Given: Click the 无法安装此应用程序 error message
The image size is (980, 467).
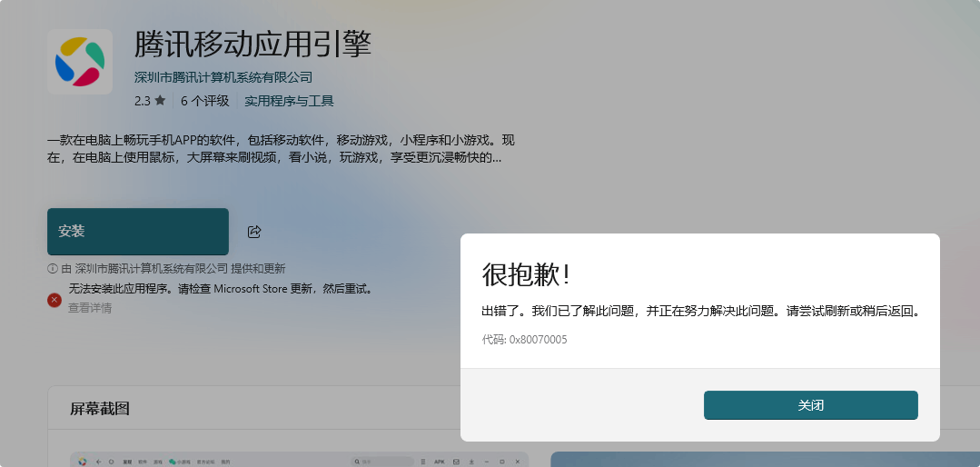Looking at the screenshot, I should 221,289.
